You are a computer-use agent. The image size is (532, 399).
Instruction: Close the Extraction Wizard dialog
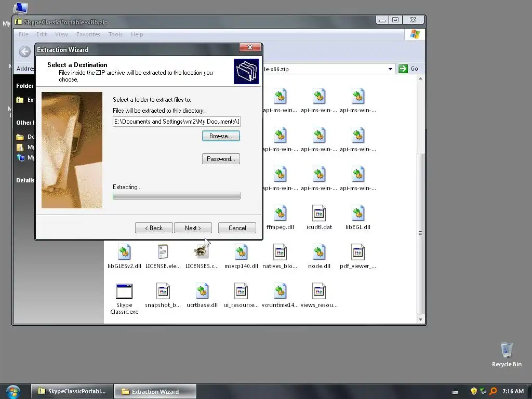coord(250,47)
